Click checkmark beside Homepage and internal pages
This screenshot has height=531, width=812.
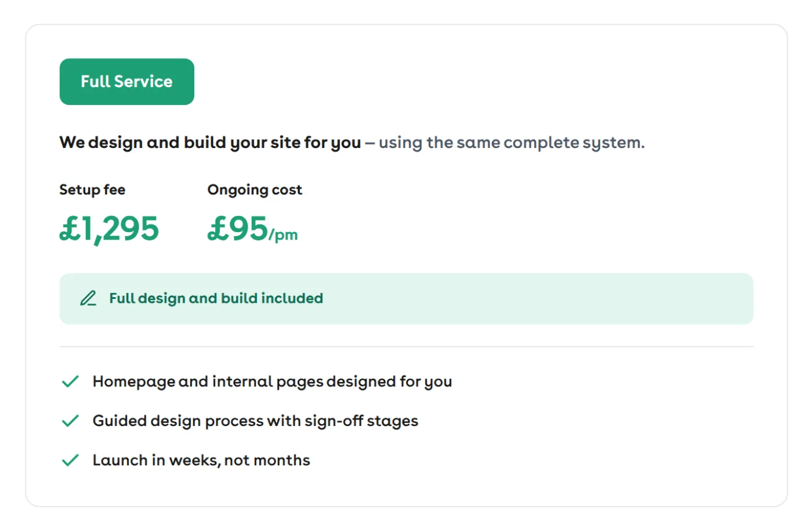click(x=70, y=381)
